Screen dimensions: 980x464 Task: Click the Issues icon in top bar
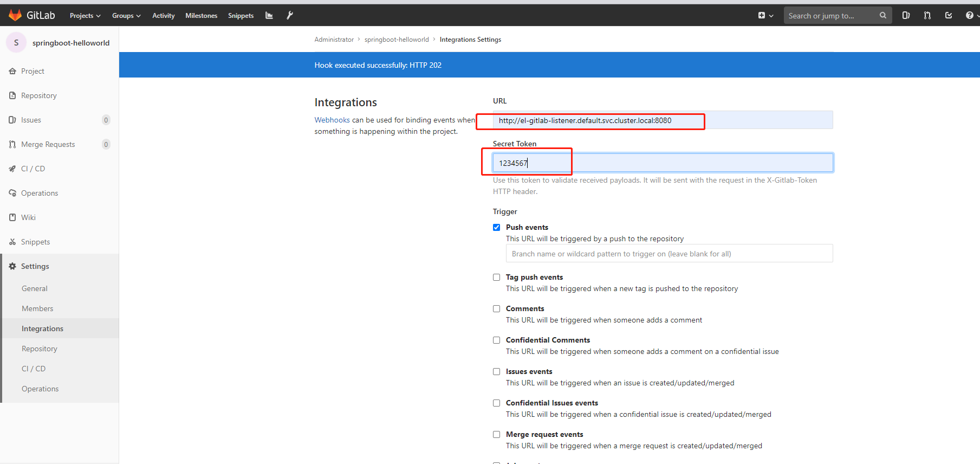906,15
